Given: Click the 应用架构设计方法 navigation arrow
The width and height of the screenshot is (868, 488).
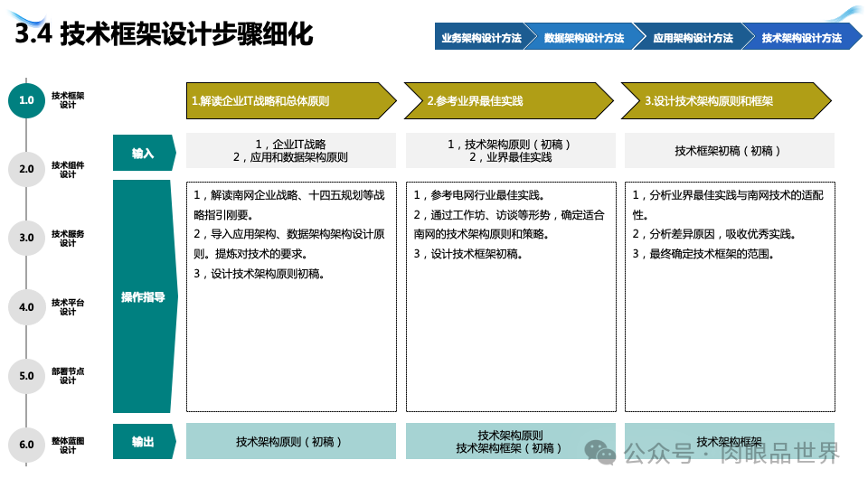Looking at the screenshot, I should [x=693, y=36].
